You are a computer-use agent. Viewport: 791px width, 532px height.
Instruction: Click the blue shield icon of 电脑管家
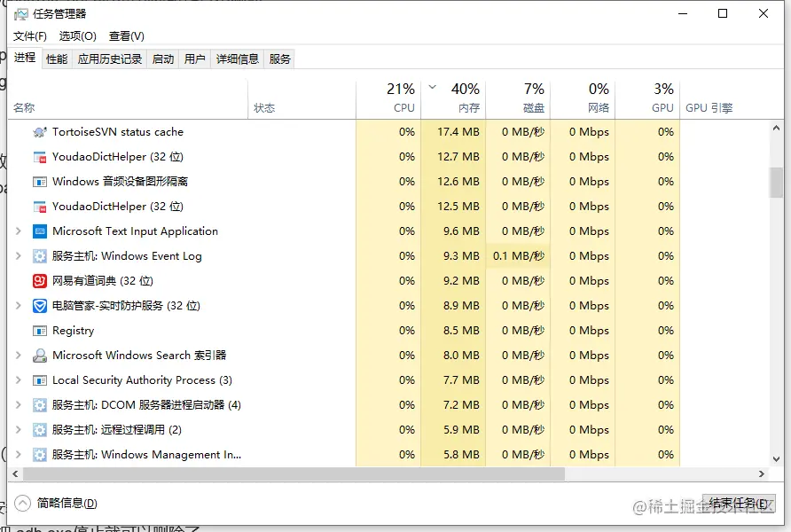pyautogui.click(x=40, y=306)
